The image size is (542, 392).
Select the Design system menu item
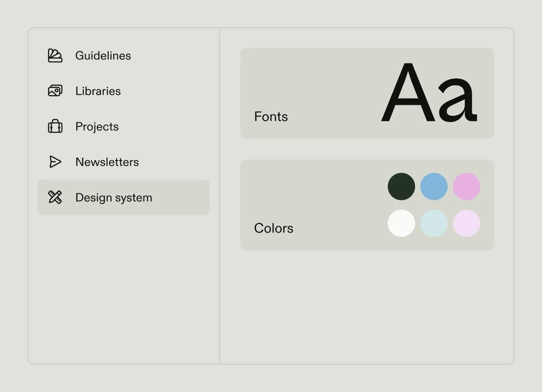click(x=124, y=197)
